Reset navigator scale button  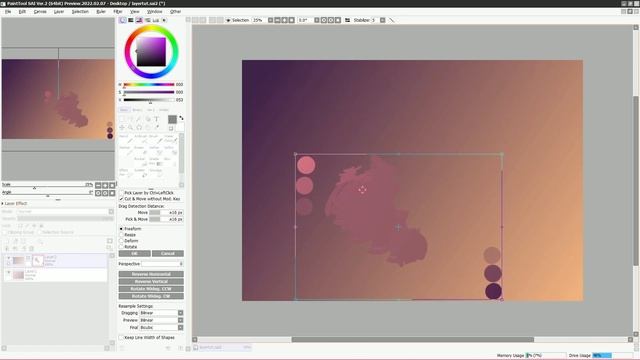coord(112,185)
